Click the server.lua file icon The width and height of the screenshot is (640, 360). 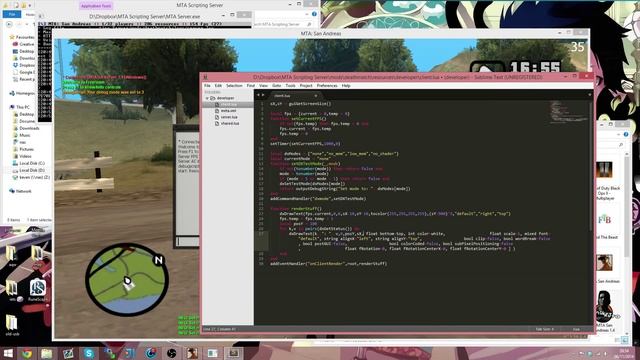[217, 117]
